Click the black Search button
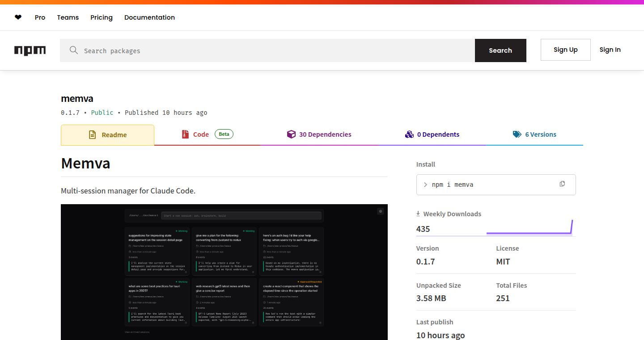The height and width of the screenshot is (340, 644). (500, 50)
